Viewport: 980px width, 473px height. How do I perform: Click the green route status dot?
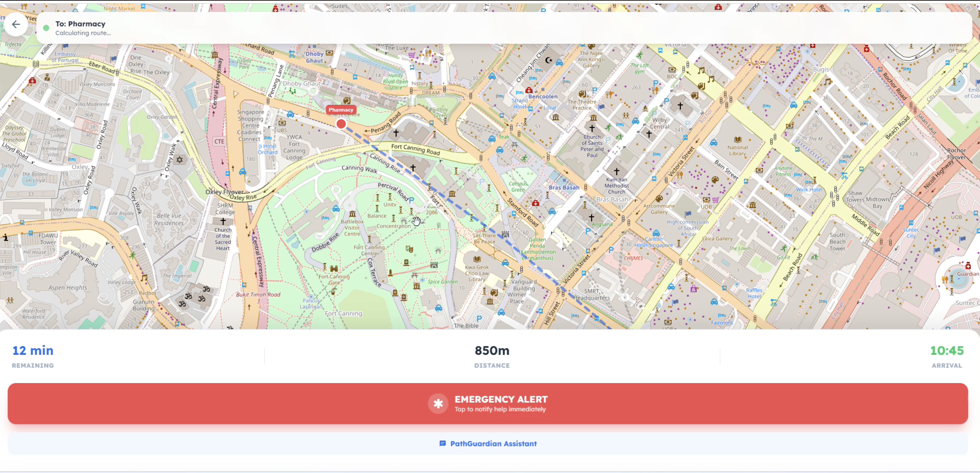point(46,28)
